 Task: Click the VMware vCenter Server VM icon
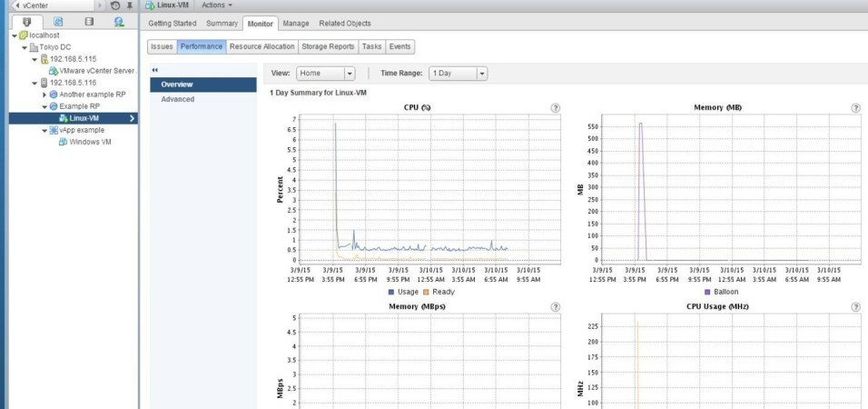tap(54, 71)
